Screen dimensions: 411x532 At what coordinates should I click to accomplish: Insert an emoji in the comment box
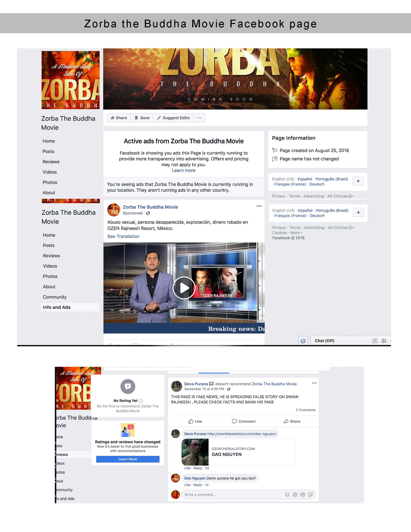click(287, 495)
